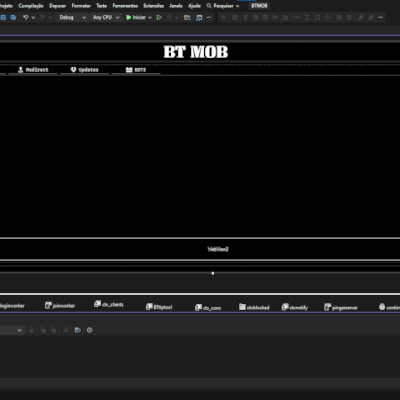
Task: Open the Janela menu
Action: [x=176, y=6]
